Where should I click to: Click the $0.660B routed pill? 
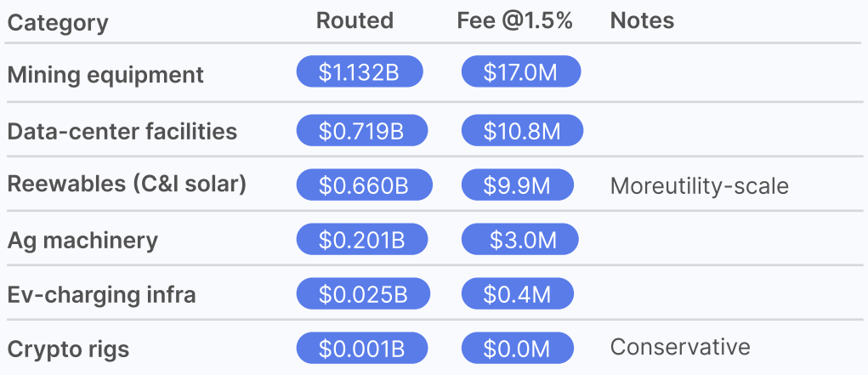point(364,185)
